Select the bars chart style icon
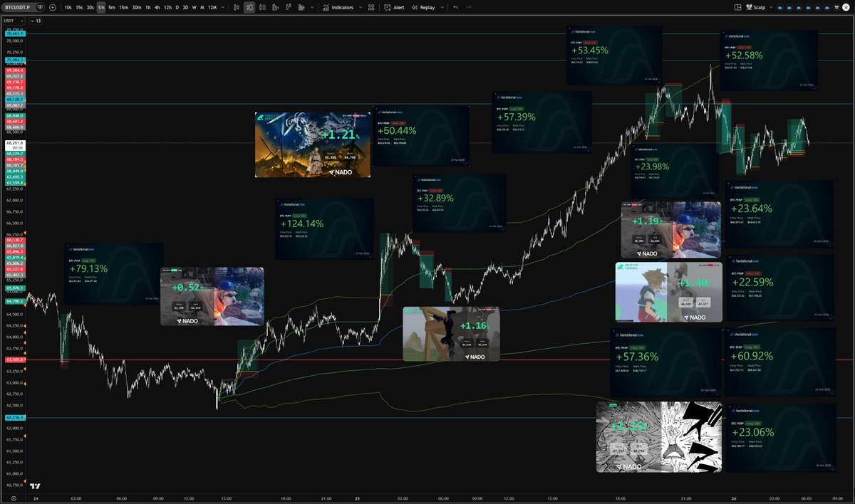This screenshot has height=504, width=855. (x=236, y=7)
